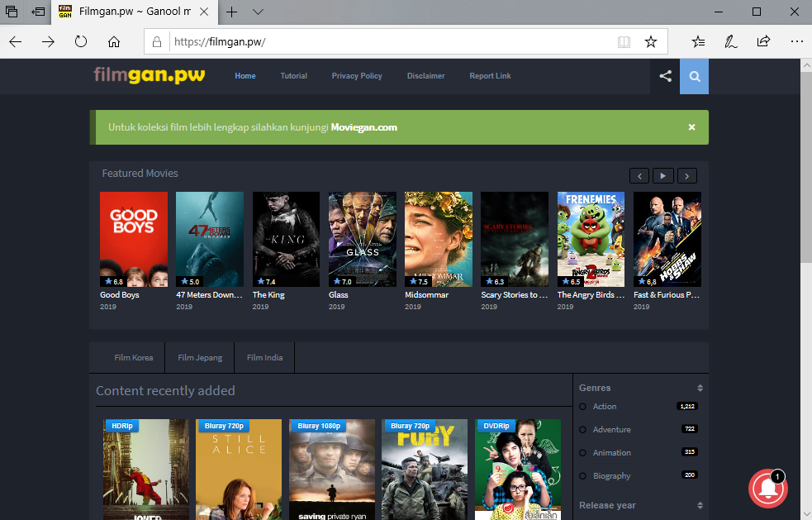The image size is (812, 520).
Task: Open the Disclaimer menu item
Action: tap(425, 76)
